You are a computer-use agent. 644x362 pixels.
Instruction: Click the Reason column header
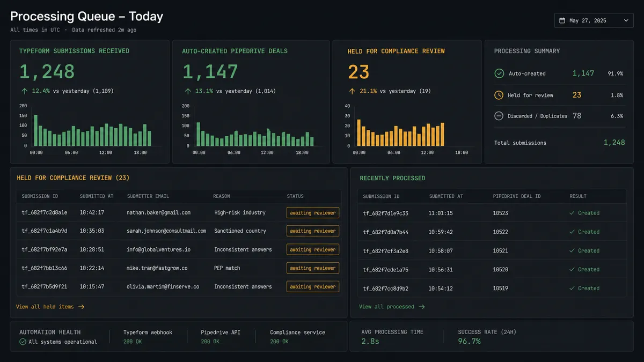pyautogui.click(x=221, y=196)
